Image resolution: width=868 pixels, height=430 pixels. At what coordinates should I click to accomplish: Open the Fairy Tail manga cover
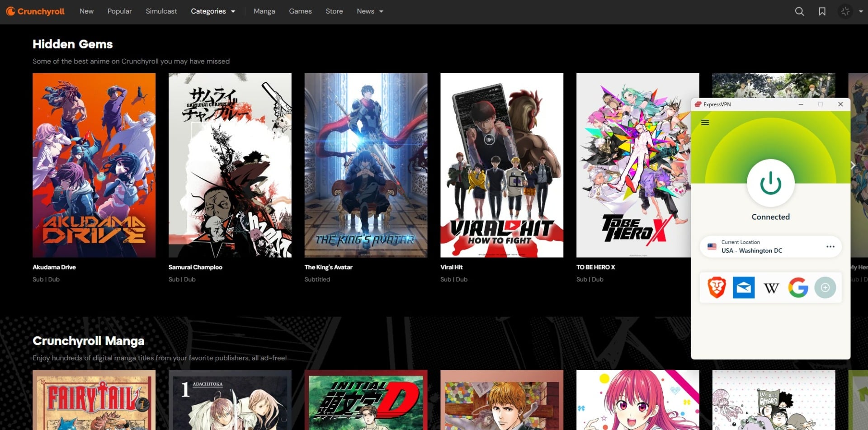coord(94,400)
